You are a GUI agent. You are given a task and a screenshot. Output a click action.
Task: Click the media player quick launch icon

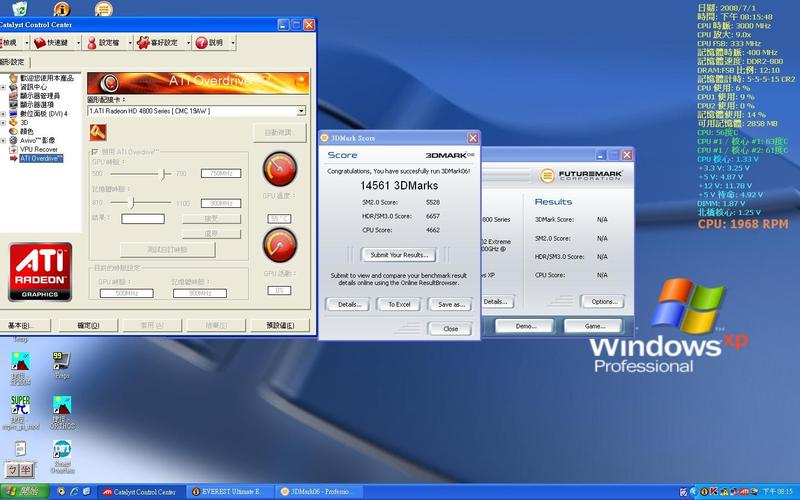point(62,492)
